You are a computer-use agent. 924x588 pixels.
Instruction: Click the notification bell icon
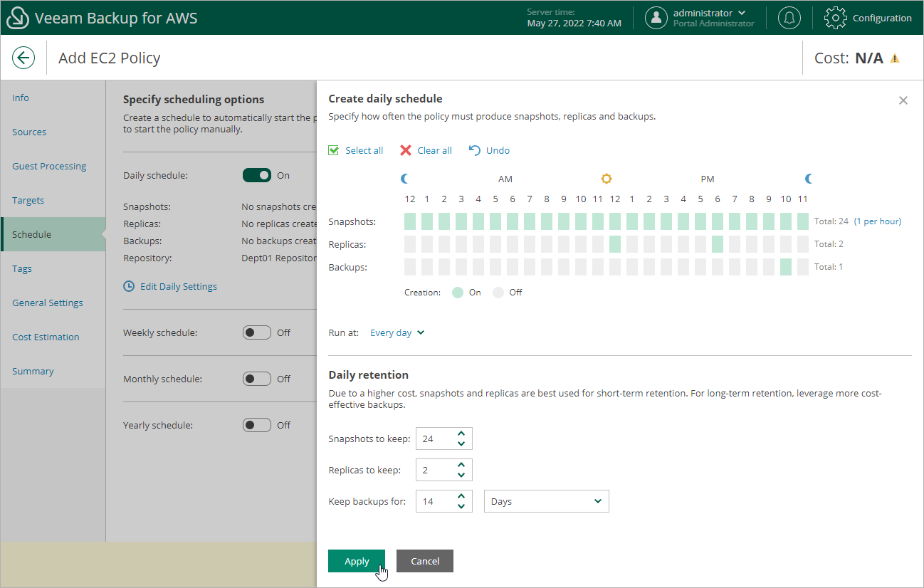click(x=789, y=18)
